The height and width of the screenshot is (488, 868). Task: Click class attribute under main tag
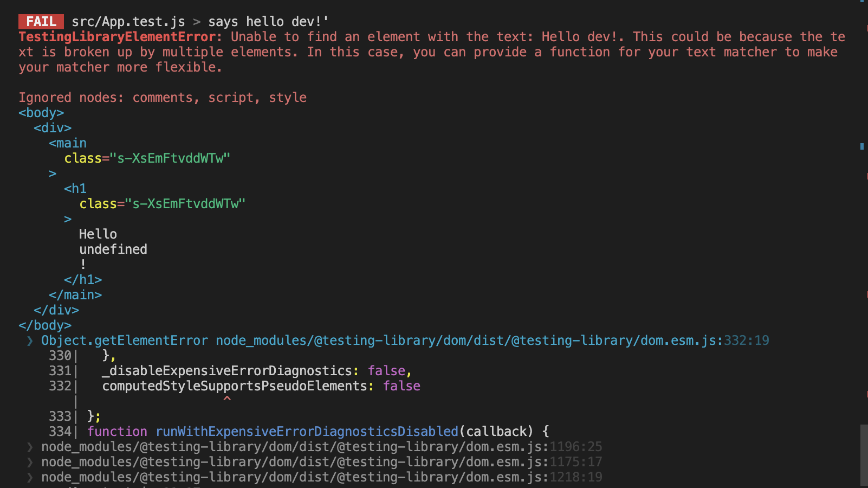click(x=147, y=158)
